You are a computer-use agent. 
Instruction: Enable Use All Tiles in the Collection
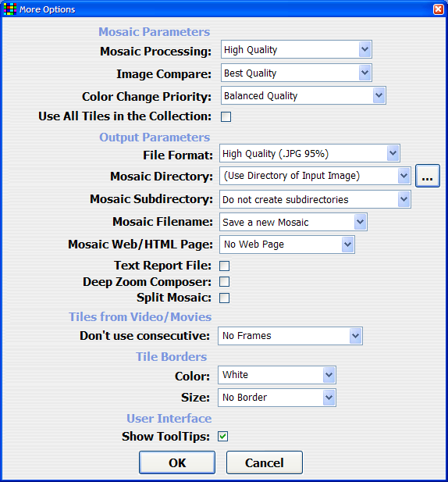click(x=226, y=117)
